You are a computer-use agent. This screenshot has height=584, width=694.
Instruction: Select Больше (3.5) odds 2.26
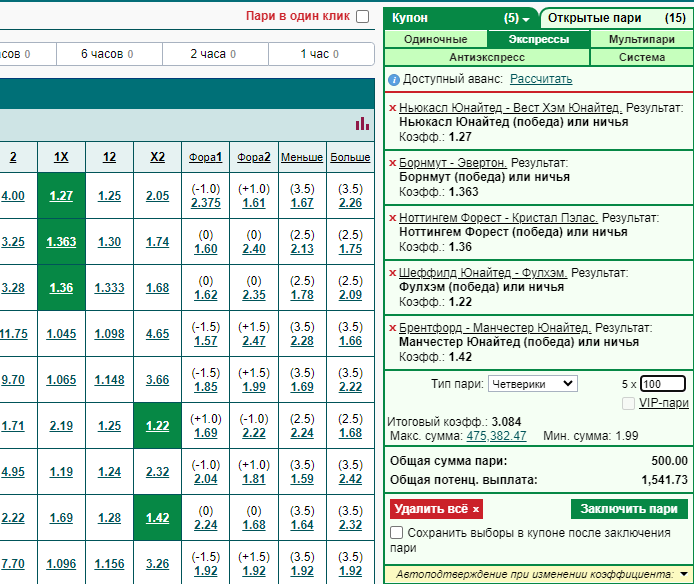click(x=350, y=203)
